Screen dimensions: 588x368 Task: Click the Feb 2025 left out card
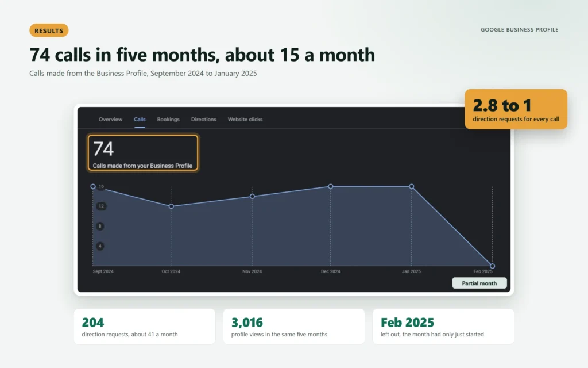(x=443, y=327)
